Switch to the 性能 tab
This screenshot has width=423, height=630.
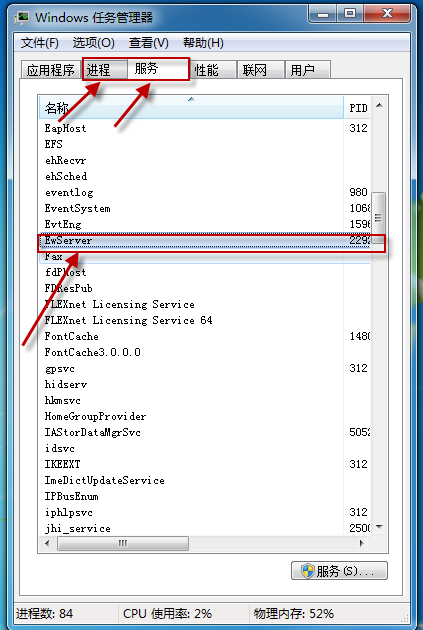pos(212,70)
